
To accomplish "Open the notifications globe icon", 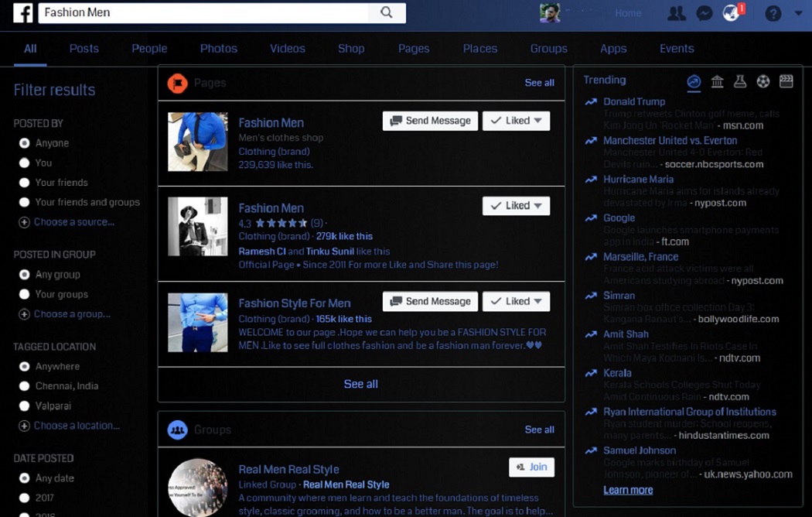I will click(x=731, y=12).
